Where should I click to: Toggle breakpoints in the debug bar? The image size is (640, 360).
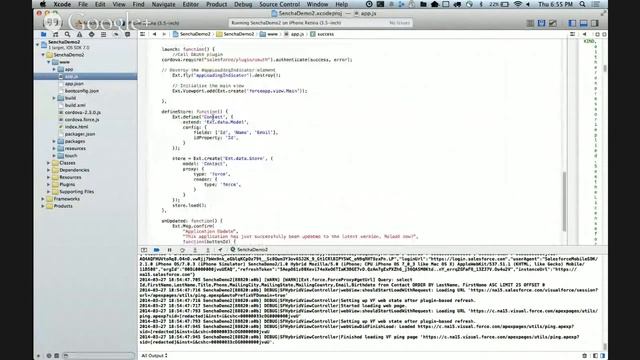[157, 250]
